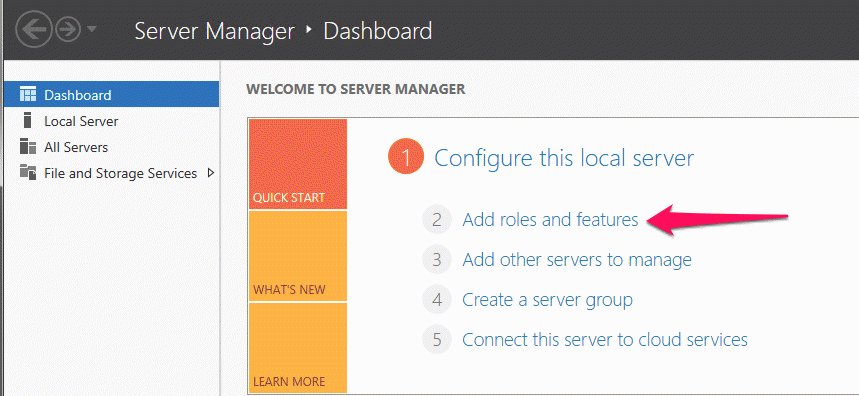859x396 pixels.
Task: Click Connect this server to cloud services
Action: coord(605,340)
